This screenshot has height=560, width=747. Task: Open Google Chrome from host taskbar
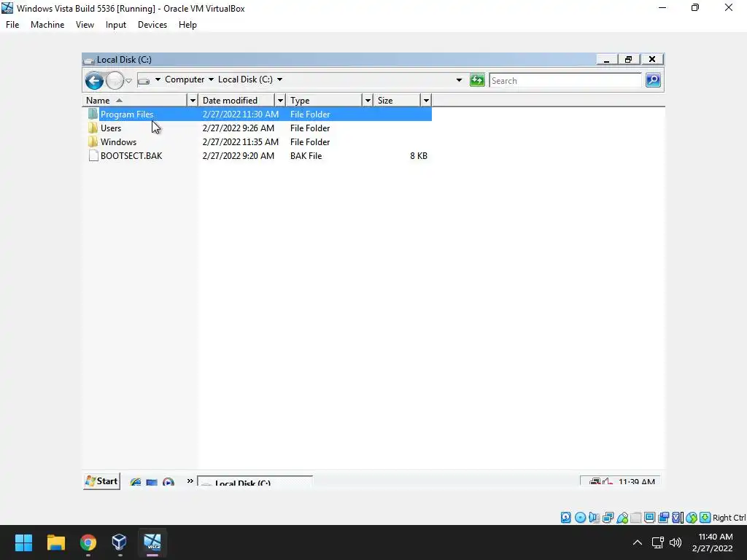click(x=88, y=542)
